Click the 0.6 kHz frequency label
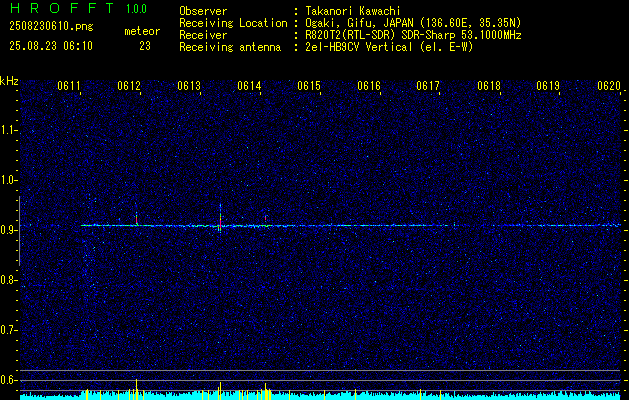This screenshot has height=400, width=629. pos(8,380)
